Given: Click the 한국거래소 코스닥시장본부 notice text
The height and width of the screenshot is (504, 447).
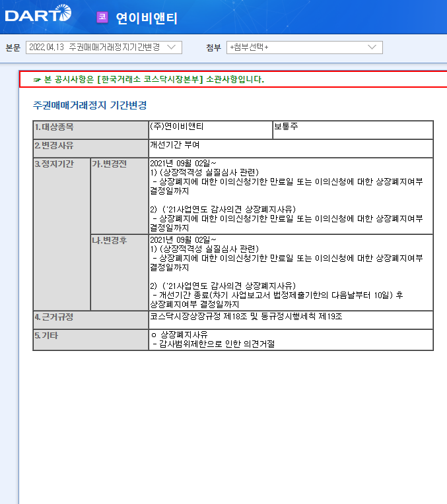Looking at the screenshot, I should coord(154,79).
